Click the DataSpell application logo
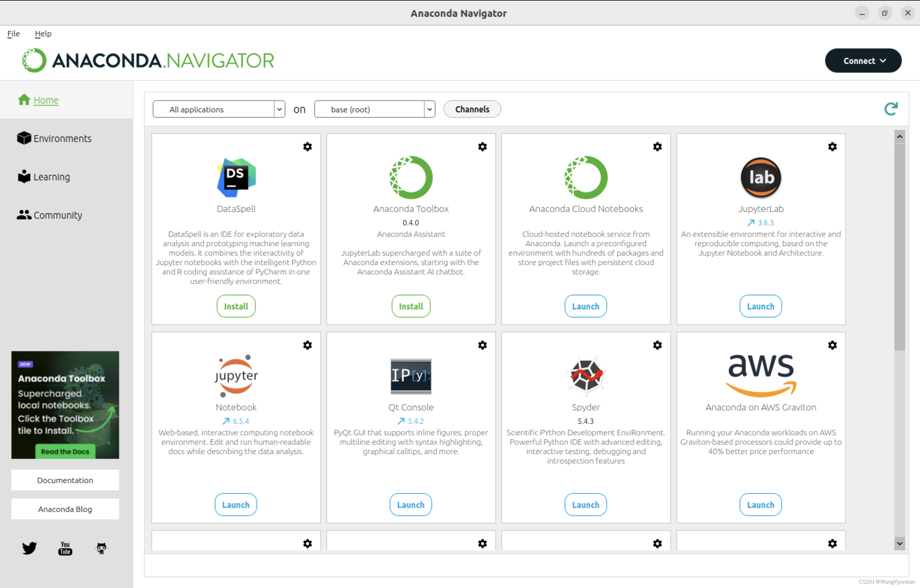Image resolution: width=920 pixels, height=588 pixels. tap(236, 178)
